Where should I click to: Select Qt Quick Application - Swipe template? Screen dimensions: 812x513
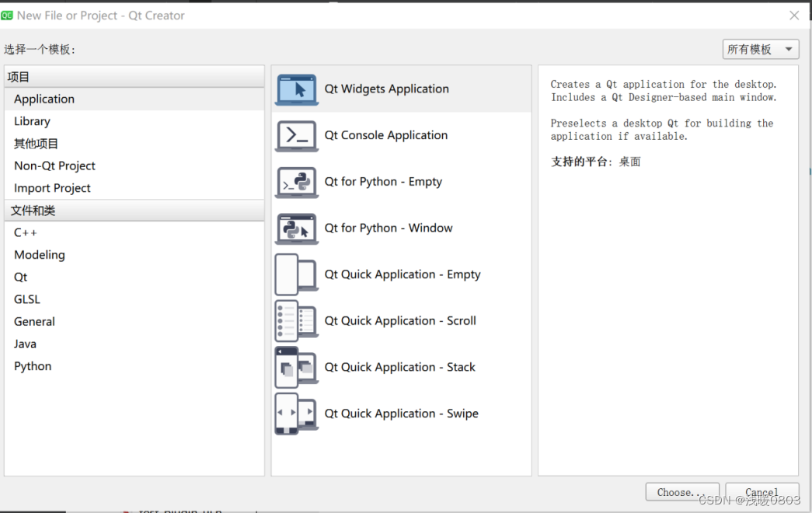(x=401, y=414)
